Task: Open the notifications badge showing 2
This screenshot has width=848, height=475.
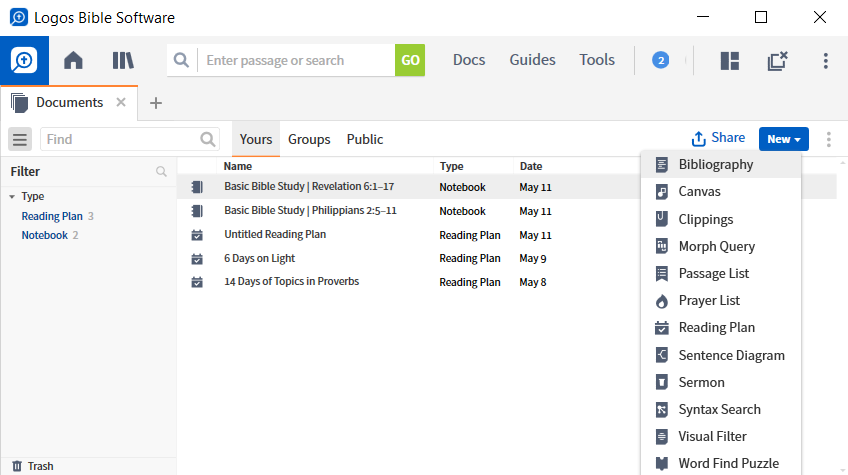Action: (660, 60)
